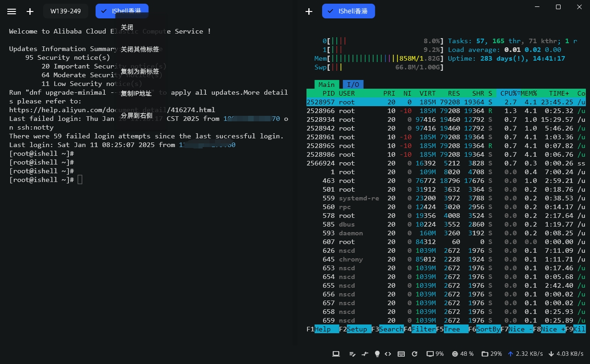Viewport: 590px width, 364px height.
Task: Click the code brackets icon in the status bar
Action: pyautogui.click(x=388, y=354)
